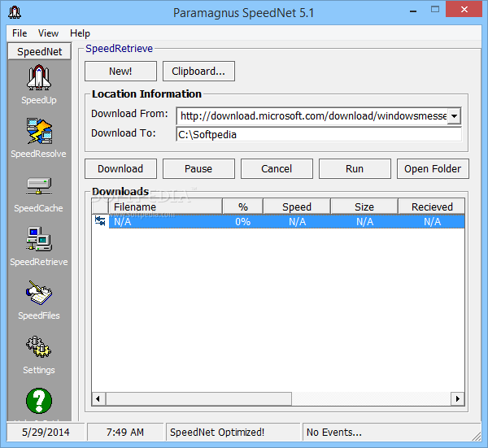Open the SpeedCache server icon
This screenshot has height=448, width=488.
click(39, 185)
